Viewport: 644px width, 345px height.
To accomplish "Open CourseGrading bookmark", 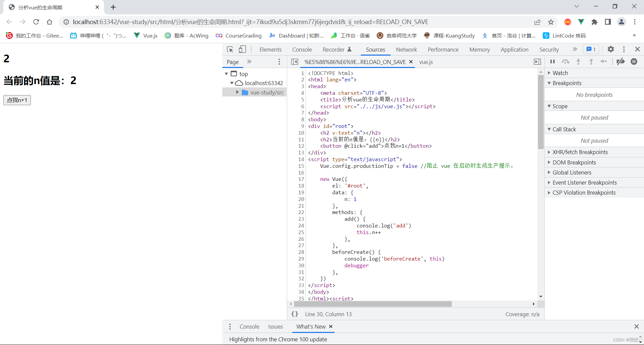I will pos(238,36).
